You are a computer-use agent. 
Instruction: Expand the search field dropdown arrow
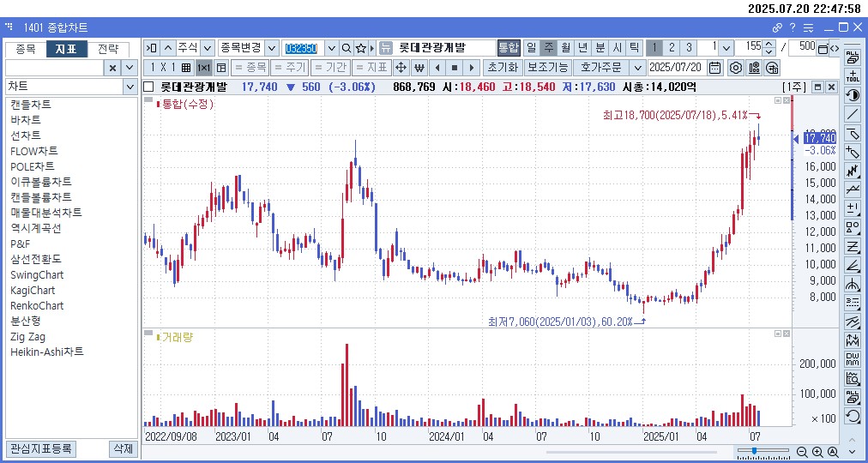[x=130, y=68]
